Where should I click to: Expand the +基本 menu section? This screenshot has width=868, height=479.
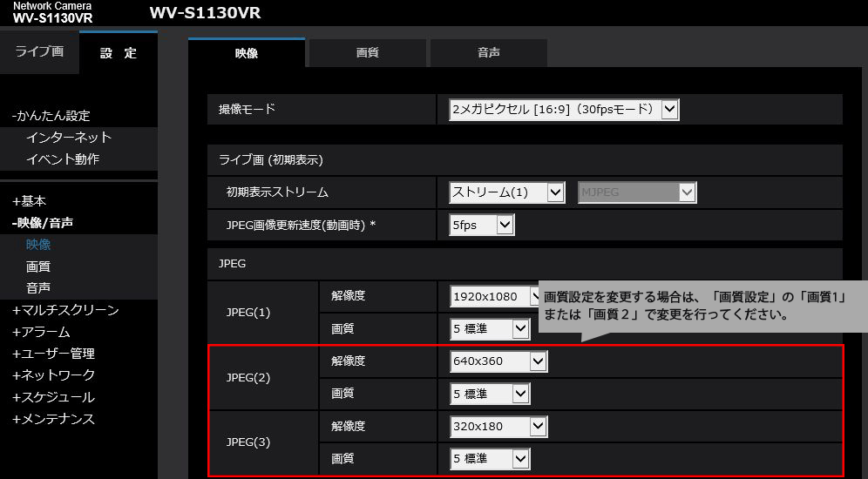click(30, 200)
